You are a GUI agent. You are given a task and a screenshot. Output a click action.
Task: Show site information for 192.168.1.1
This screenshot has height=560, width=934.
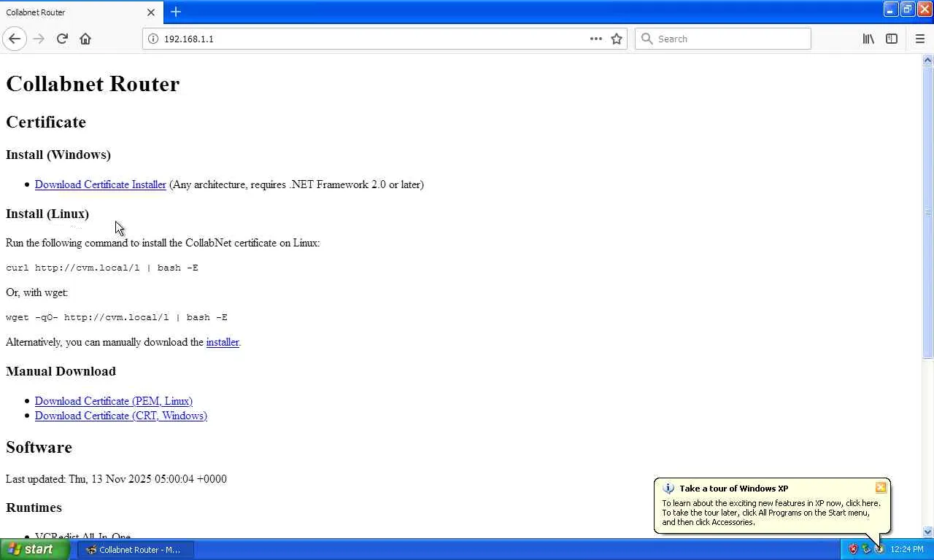[x=153, y=39]
